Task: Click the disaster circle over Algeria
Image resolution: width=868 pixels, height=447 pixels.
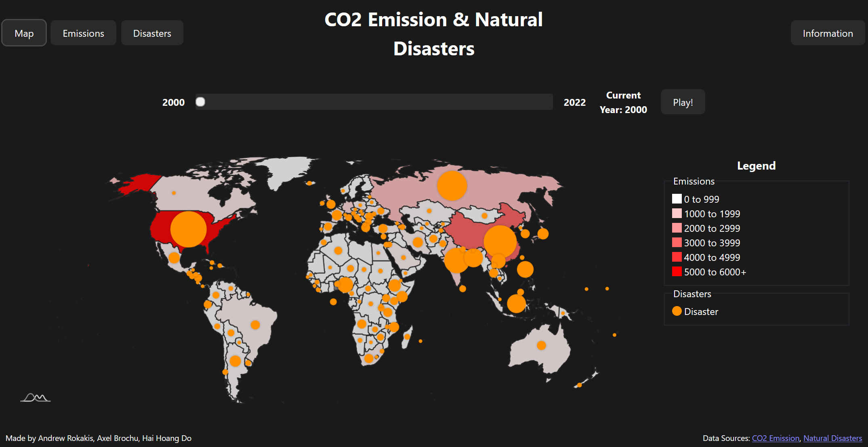Action: 338,251
